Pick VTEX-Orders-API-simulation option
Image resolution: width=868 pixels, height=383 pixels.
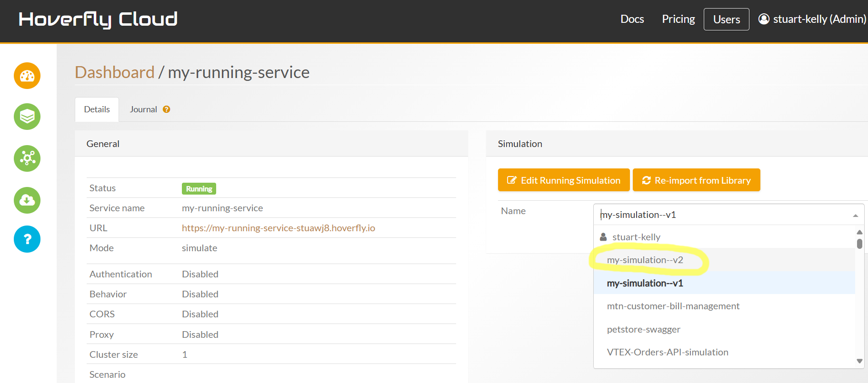point(667,353)
